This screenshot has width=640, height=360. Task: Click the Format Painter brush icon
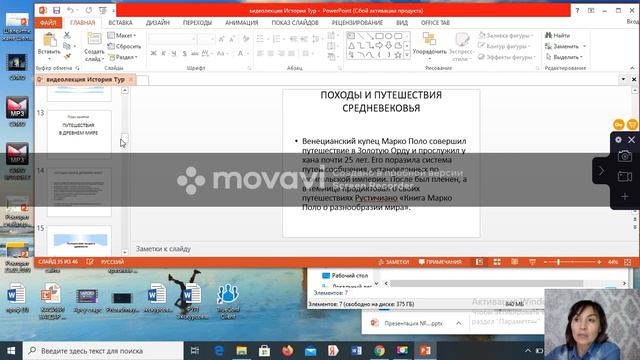point(67,56)
